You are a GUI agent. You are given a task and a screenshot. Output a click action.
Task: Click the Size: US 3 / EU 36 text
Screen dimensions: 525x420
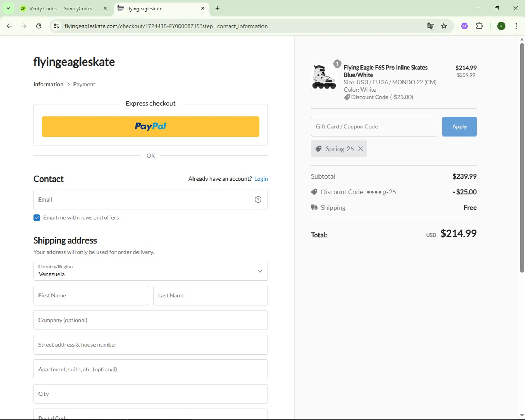pyautogui.click(x=390, y=82)
